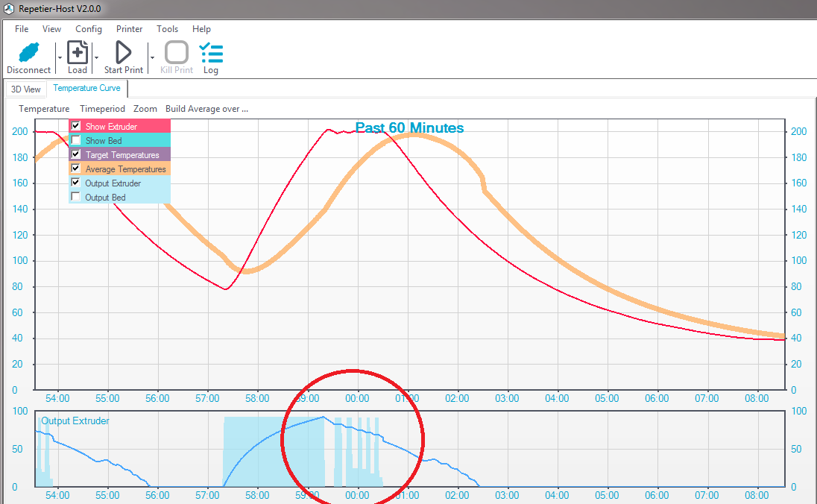Click the Load file icon
This screenshot has width=817, height=504.
78,52
